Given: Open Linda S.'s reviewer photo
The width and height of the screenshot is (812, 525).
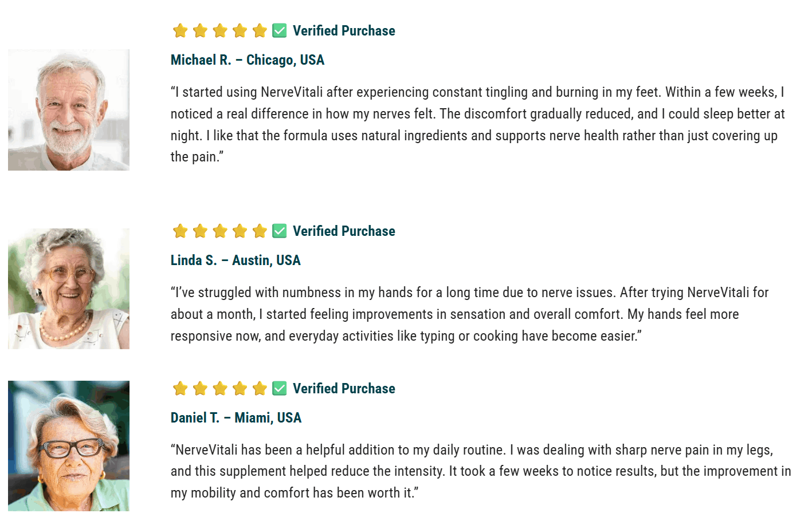Looking at the screenshot, I should (x=69, y=289).
